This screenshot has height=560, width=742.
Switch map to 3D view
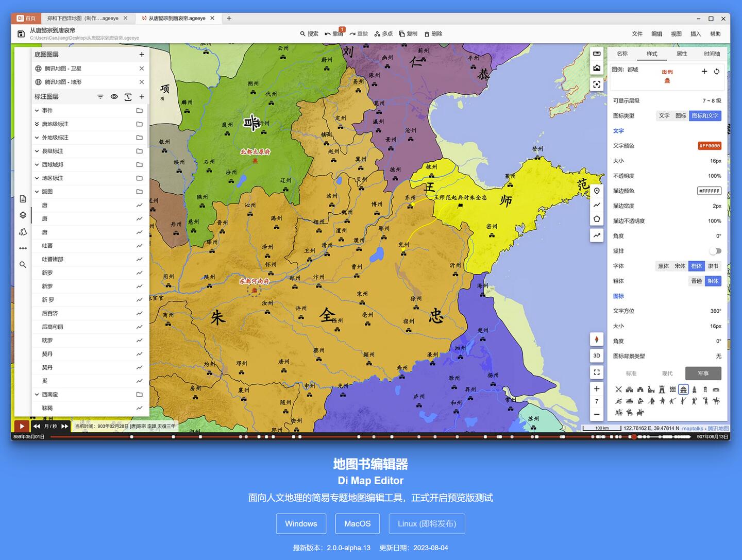597,355
